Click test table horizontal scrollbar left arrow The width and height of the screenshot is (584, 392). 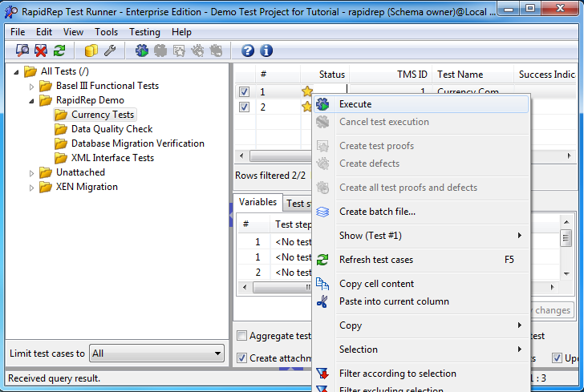click(x=241, y=156)
